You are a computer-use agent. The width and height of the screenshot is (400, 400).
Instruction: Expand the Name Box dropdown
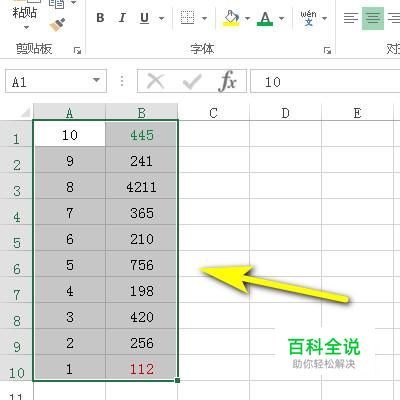97,81
